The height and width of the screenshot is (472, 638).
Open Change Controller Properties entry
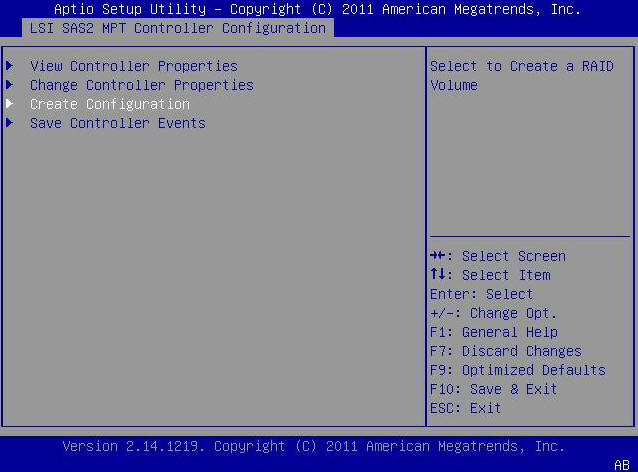[142, 85]
